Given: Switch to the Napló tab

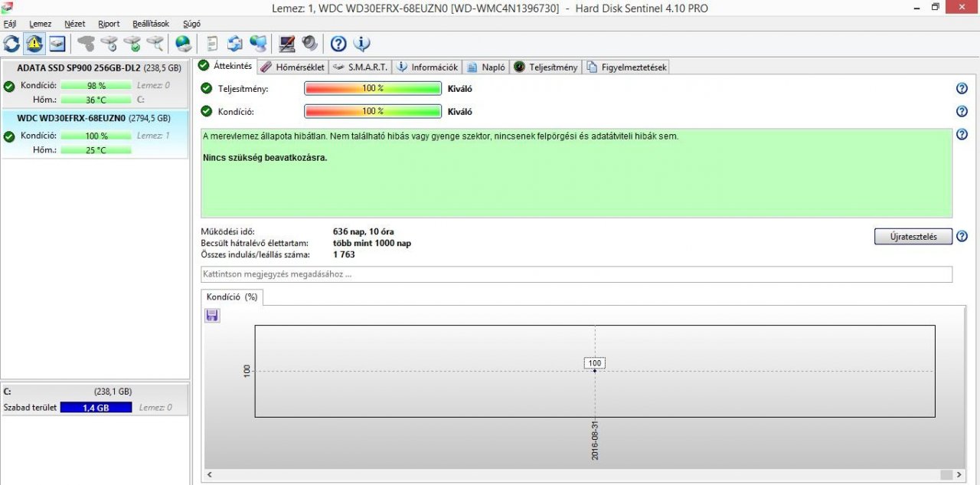Looking at the screenshot, I should point(486,67).
